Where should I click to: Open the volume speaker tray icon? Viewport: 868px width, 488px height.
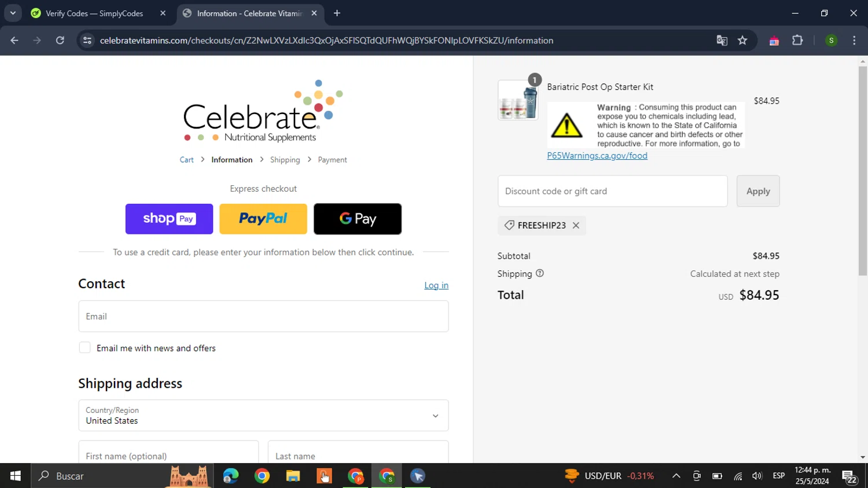(x=757, y=476)
